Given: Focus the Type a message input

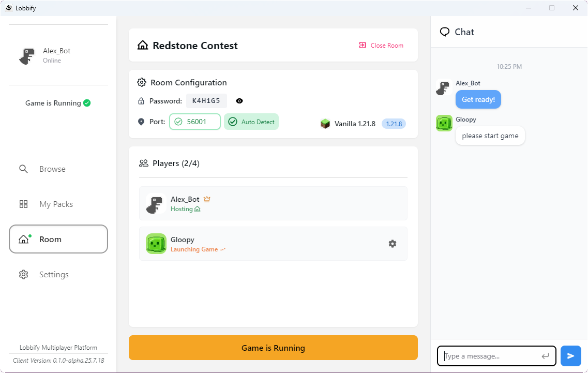Looking at the screenshot, I should pyautogui.click(x=490, y=356).
